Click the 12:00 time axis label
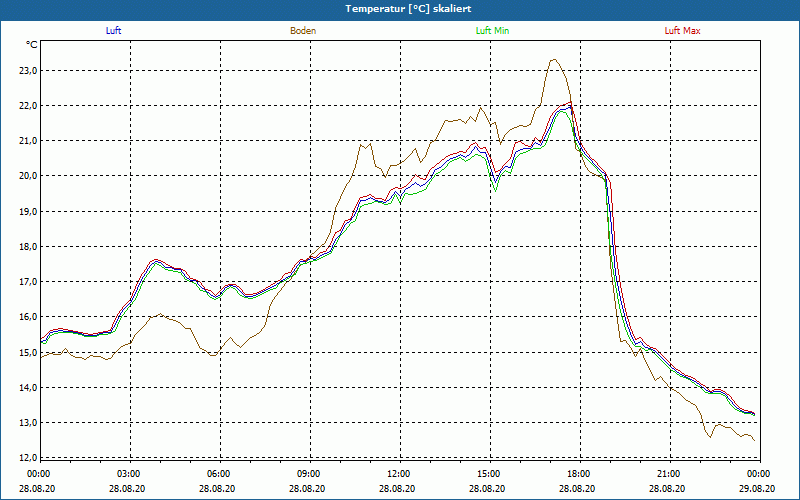This screenshot has height=500, width=800. pos(397,474)
